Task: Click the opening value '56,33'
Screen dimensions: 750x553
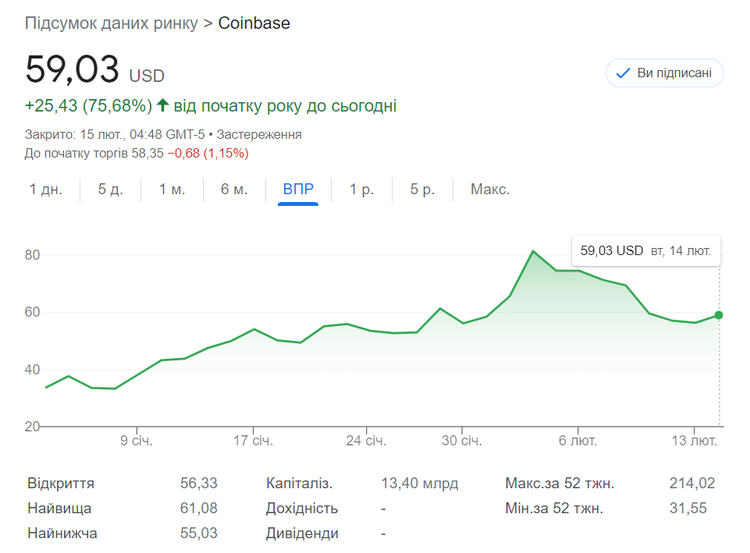Action: click(x=199, y=483)
